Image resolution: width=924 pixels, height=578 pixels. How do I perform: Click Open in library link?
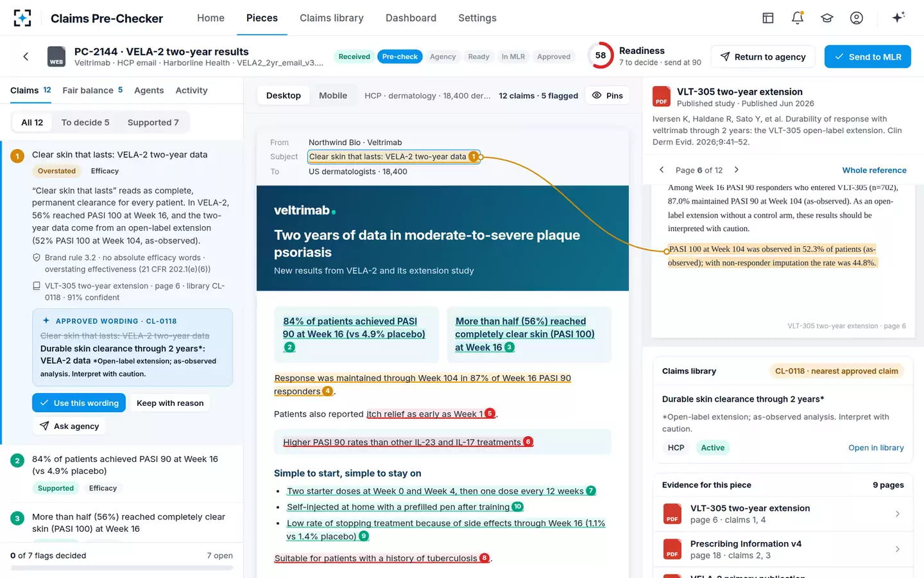(x=876, y=448)
